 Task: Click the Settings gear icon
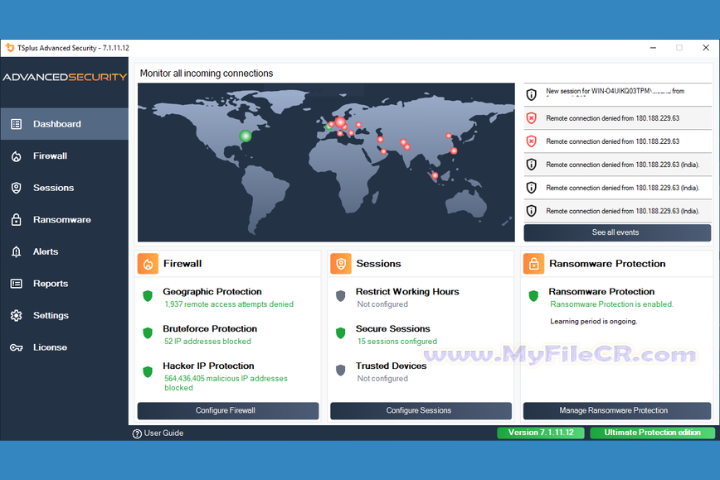click(16, 316)
